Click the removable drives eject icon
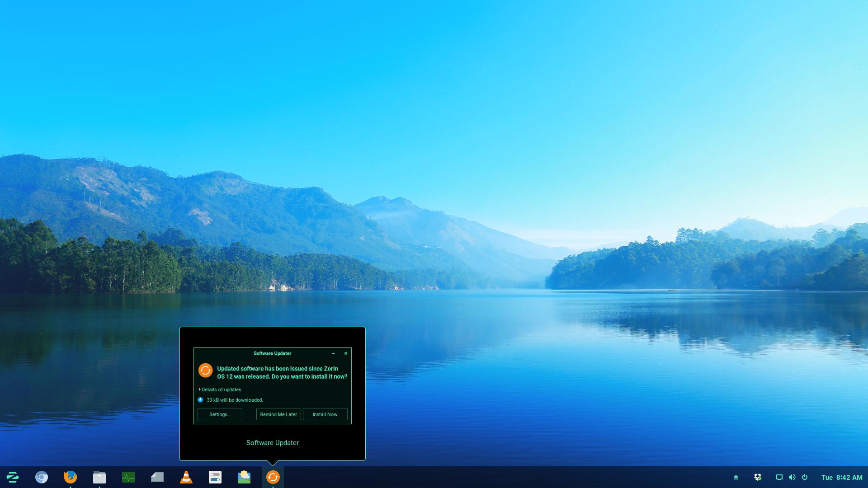This screenshot has width=868, height=488. click(x=736, y=477)
